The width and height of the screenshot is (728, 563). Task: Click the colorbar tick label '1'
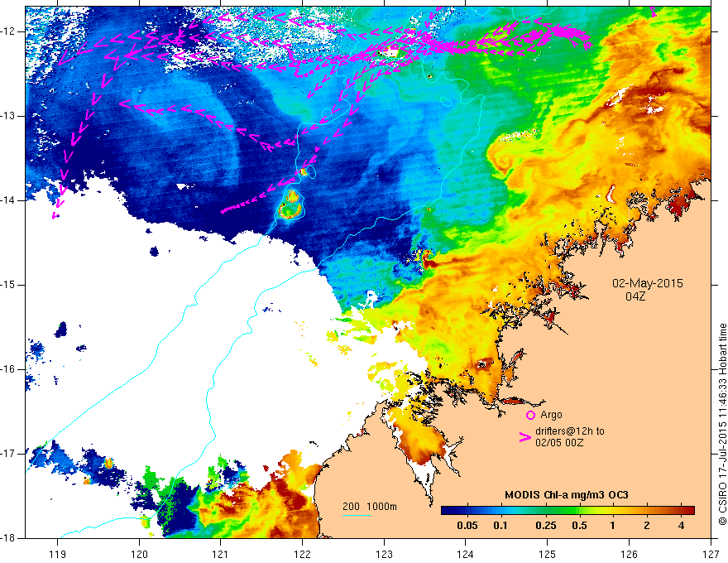(613, 526)
